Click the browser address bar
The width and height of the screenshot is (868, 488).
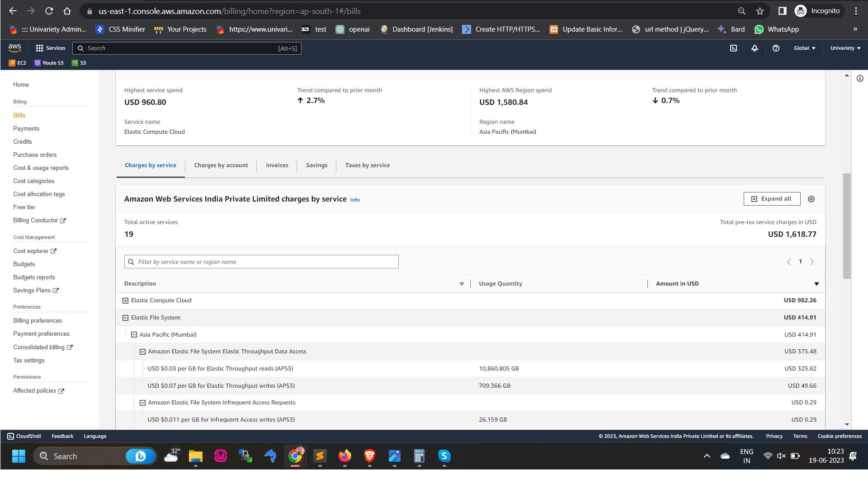click(x=407, y=11)
